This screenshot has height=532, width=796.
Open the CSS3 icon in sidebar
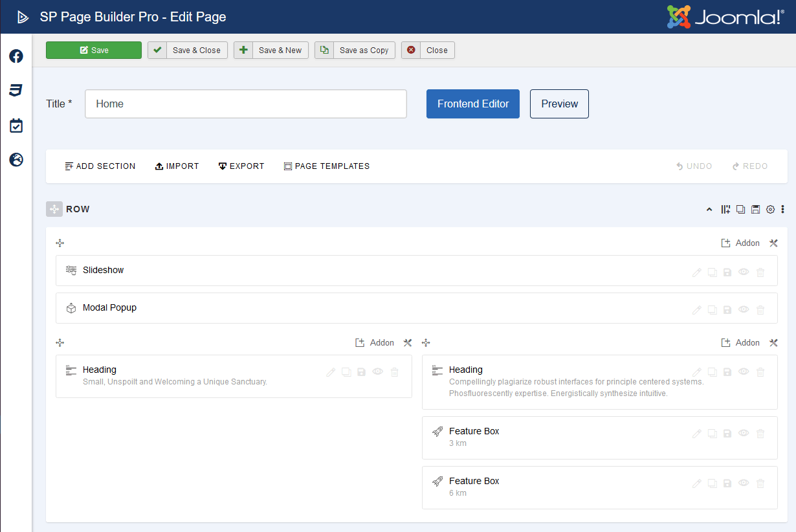(16, 90)
